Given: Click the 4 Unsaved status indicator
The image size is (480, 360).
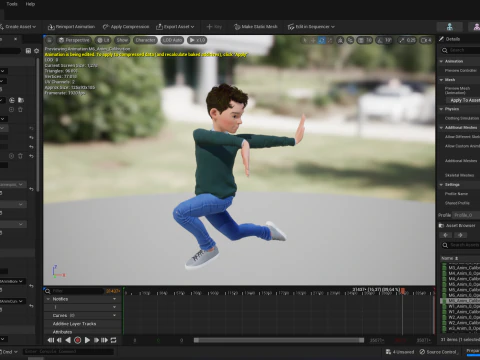Looking at the screenshot, I should [x=400, y=352].
